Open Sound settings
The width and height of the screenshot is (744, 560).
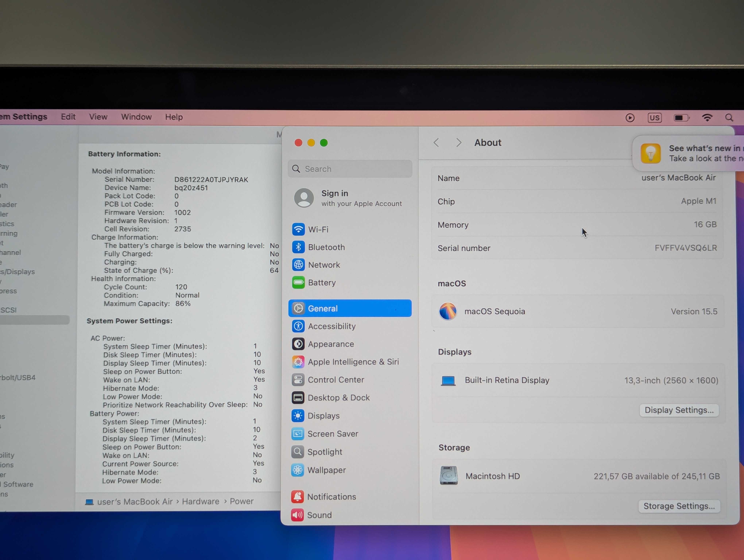[350, 515]
